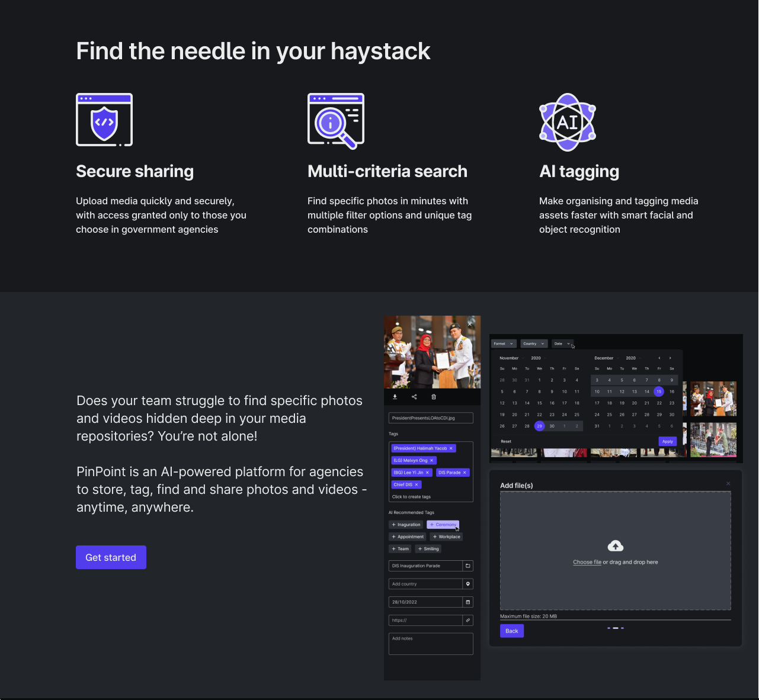Open the year dropdown next to November
759x700 pixels.
click(x=538, y=358)
